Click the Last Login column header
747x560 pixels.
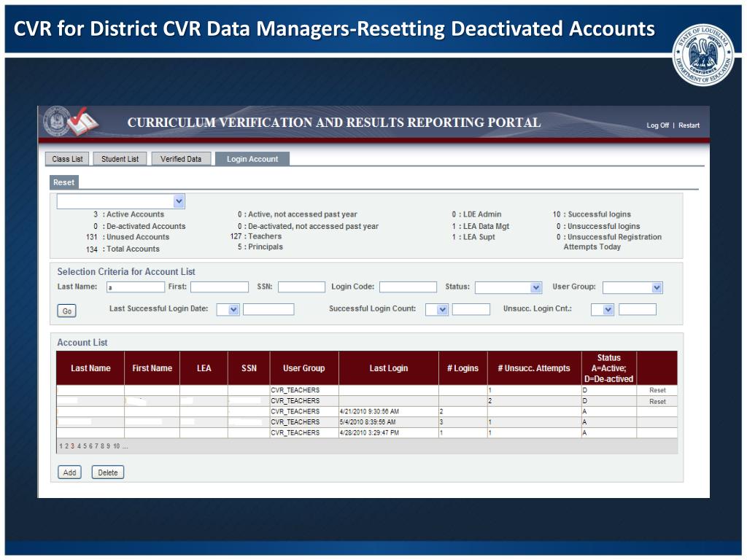(389, 368)
